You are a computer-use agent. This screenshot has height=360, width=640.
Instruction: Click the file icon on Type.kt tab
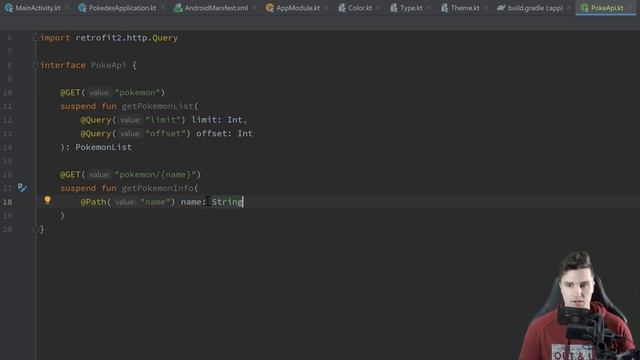pos(394,8)
